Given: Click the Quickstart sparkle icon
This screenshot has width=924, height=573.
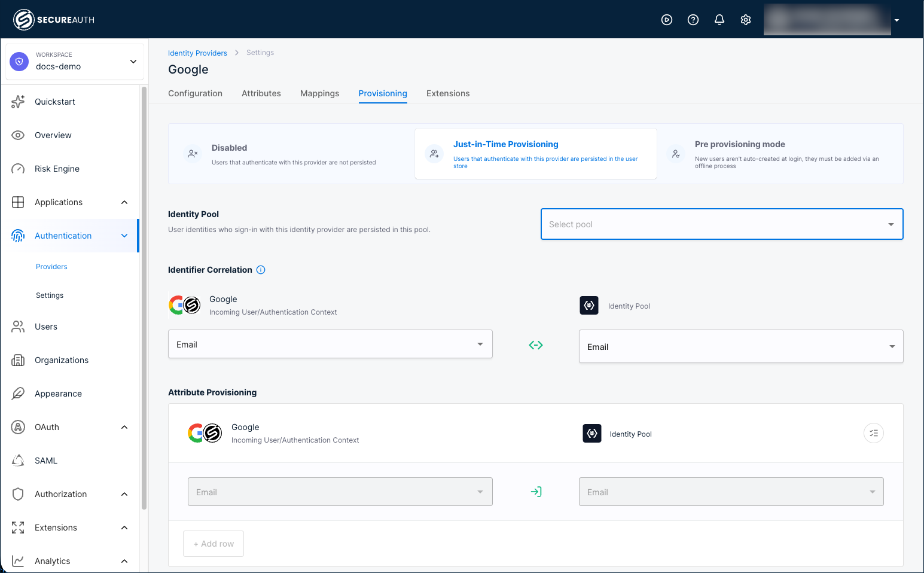Looking at the screenshot, I should (18, 102).
